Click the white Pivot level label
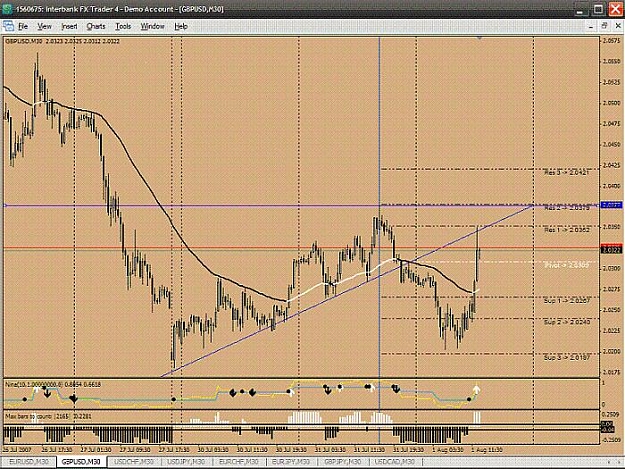The height and width of the screenshot is (469, 625). (567, 265)
